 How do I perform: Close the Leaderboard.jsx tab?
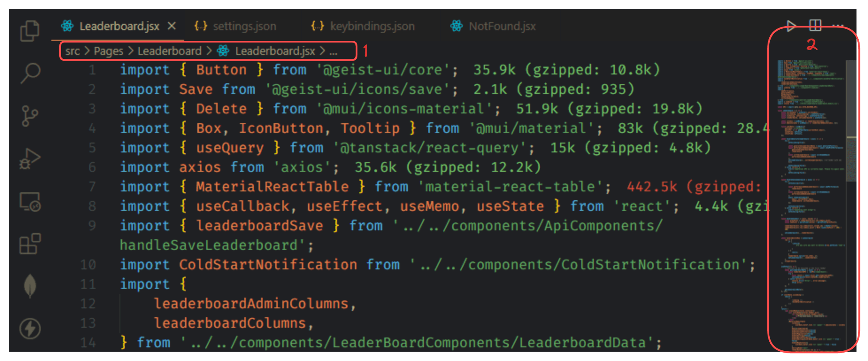172,26
